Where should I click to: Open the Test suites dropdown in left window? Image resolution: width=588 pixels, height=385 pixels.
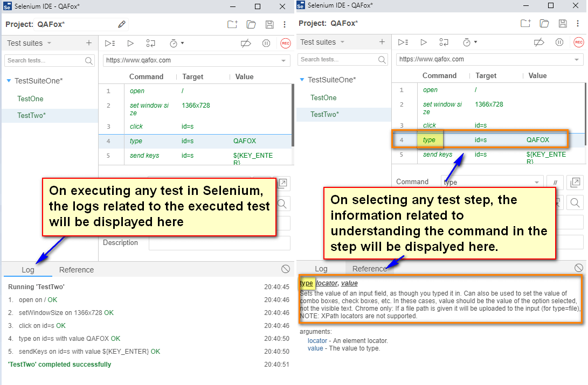click(x=29, y=43)
